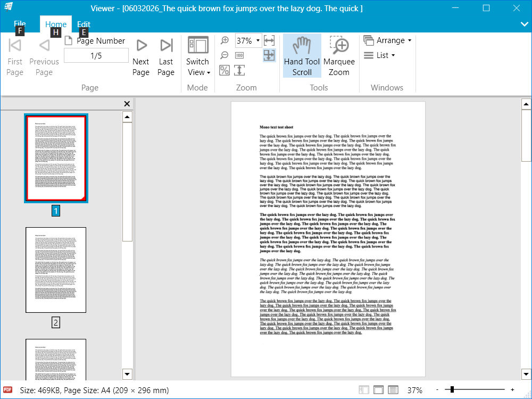Screen dimensions: 532x399
Task: Click the fit width icon
Action: [x=269, y=41]
